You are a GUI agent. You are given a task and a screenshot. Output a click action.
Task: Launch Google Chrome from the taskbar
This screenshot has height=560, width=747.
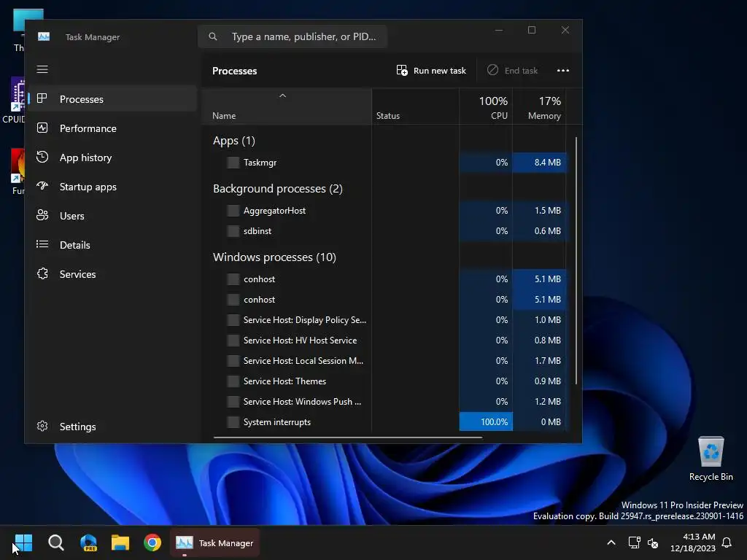point(152,542)
